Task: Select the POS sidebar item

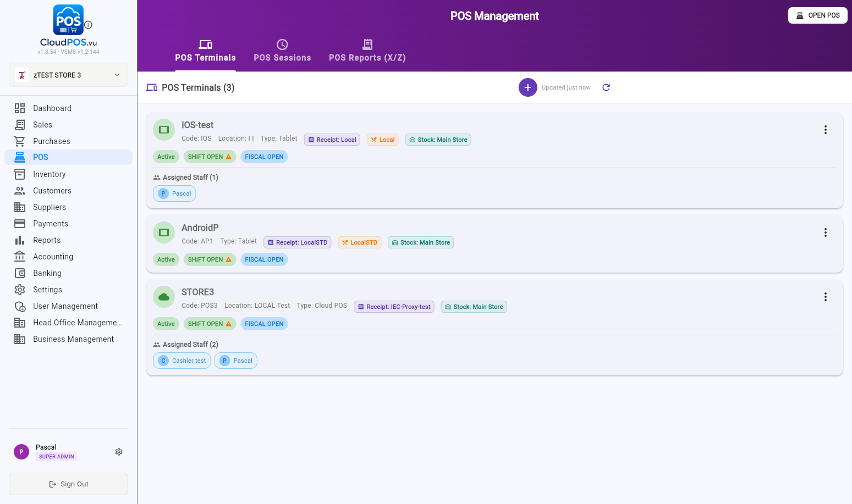Action: coord(68,157)
